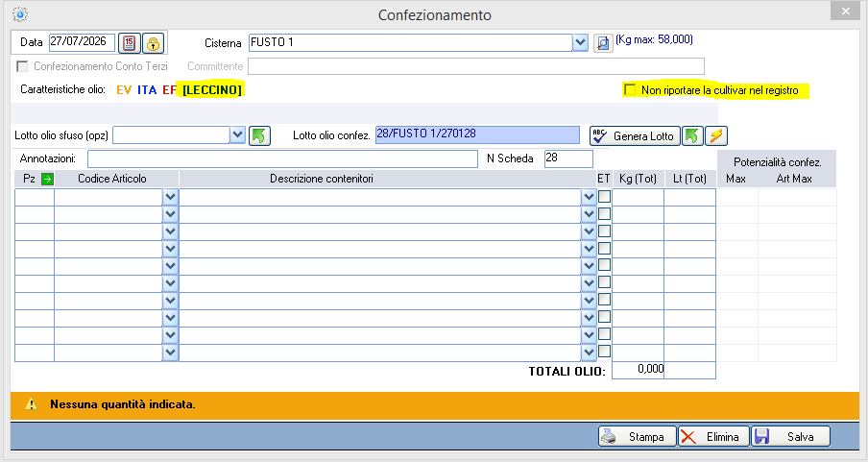Viewport: 868px width, 462px height.
Task: Open Descrizione contenitori dropdown in second row
Action: pyautogui.click(x=589, y=214)
